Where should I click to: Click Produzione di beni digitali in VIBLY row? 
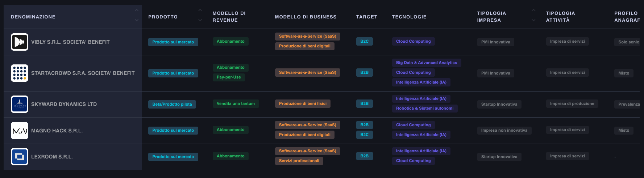tap(305, 46)
